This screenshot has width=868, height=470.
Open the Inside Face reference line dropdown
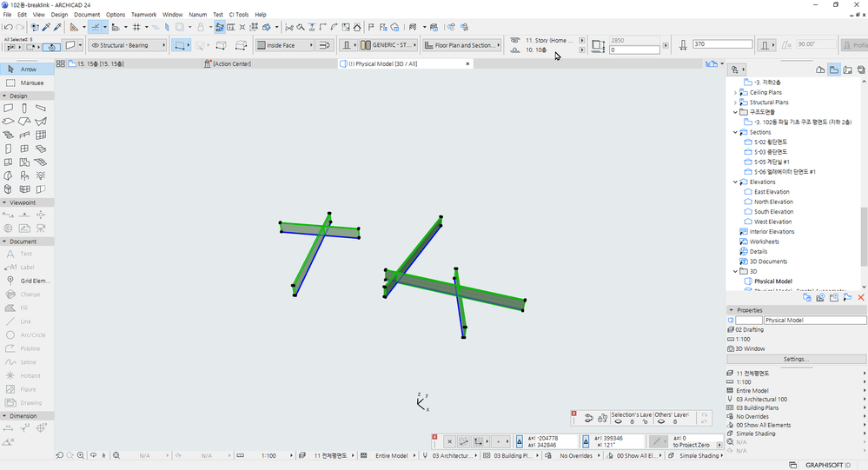285,45
